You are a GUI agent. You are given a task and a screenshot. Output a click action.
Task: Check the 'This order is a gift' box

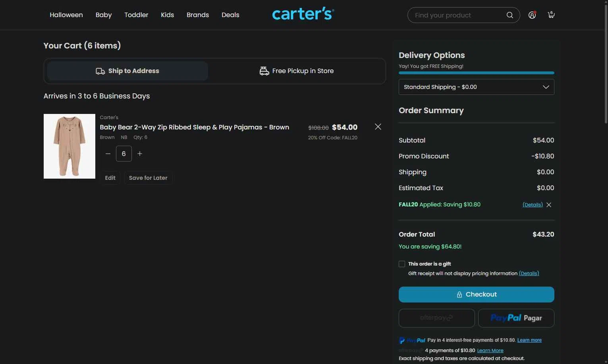pos(402,264)
